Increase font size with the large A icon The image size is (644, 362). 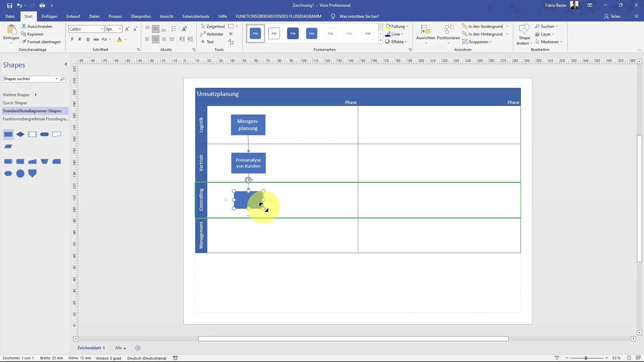(127, 29)
